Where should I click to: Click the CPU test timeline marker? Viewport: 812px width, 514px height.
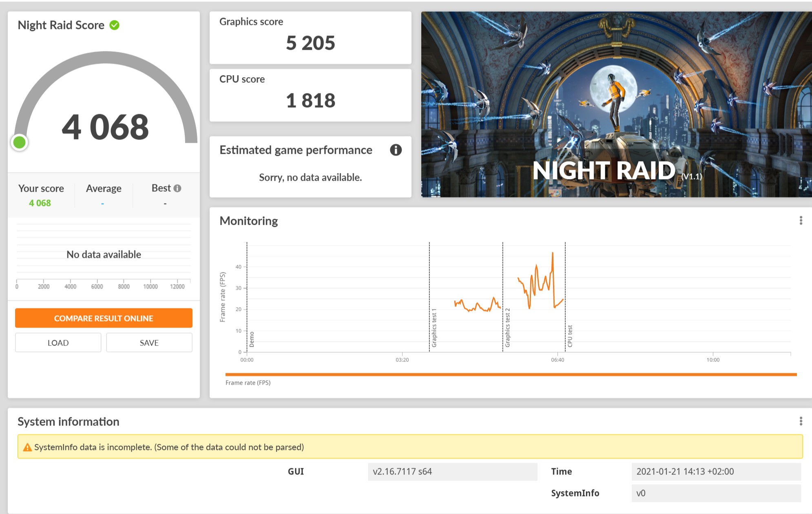coord(570,336)
